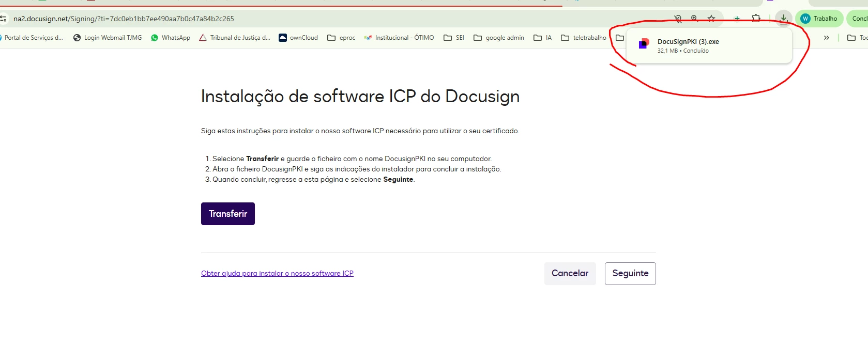The height and width of the screenshot is (363, 868).
Task: Bookmark this page with star icon
Action: click(711, 19)
